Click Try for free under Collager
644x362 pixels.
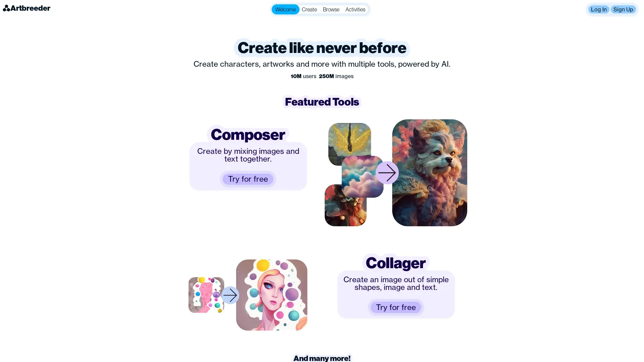(x=396, y=307)
